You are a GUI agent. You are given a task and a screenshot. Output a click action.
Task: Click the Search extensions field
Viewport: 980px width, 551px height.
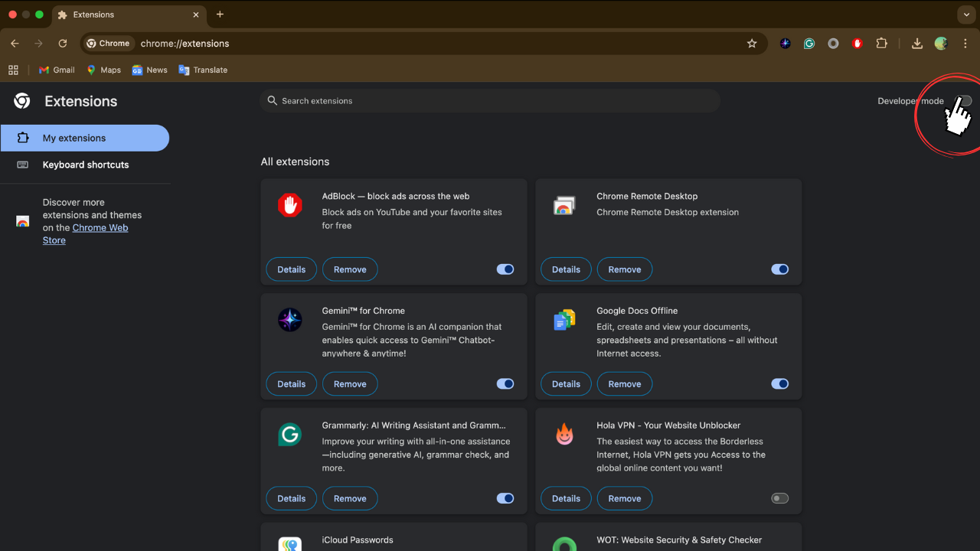click(x=490, y=100)
